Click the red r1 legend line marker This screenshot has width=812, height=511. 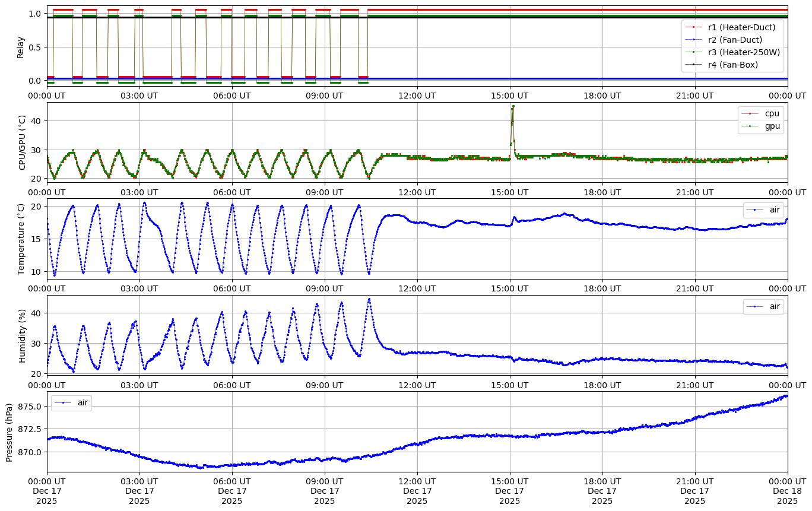coord(694,27)
